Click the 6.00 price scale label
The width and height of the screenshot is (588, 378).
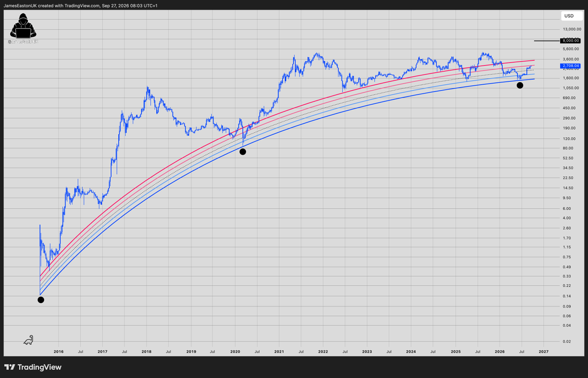568,208
